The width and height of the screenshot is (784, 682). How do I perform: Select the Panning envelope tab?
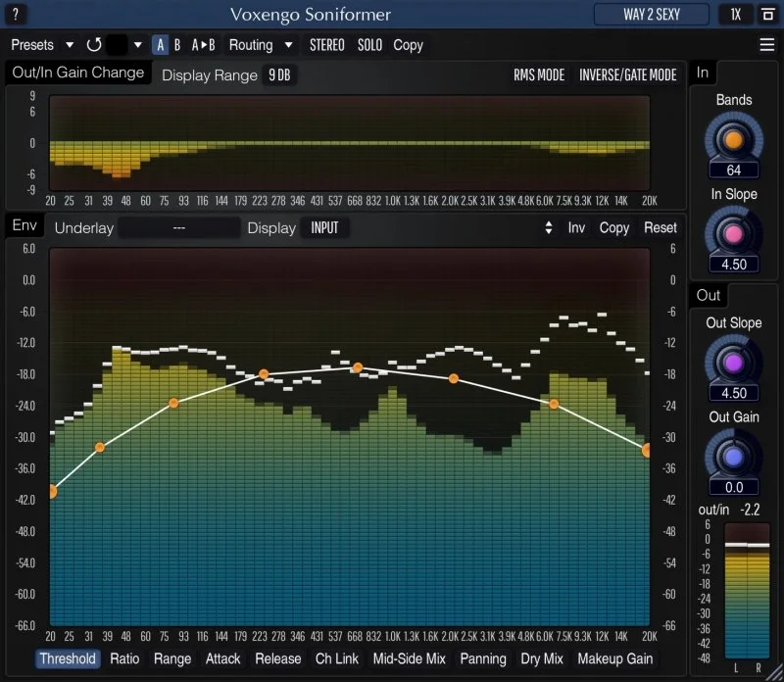483,658
